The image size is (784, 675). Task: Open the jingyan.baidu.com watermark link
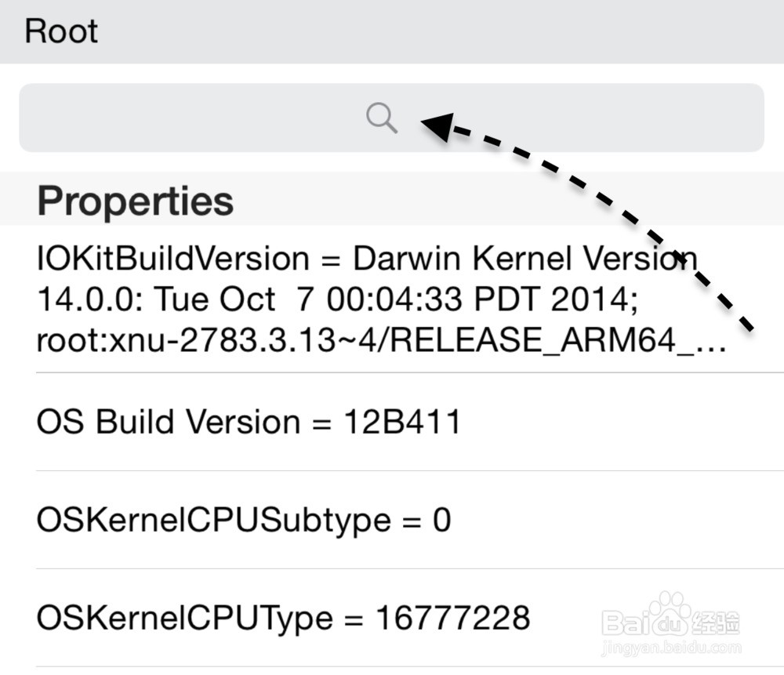click(671, 648)
